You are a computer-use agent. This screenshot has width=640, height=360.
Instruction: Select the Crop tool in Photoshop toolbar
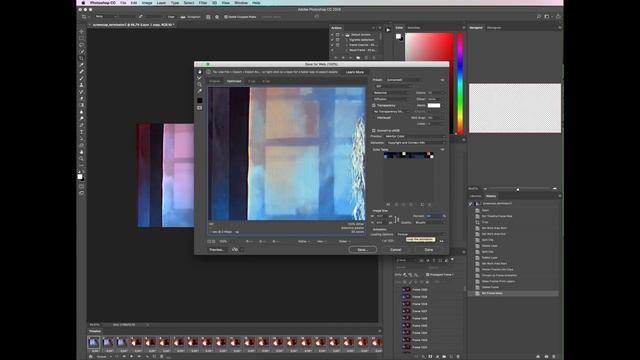[82, 58]
